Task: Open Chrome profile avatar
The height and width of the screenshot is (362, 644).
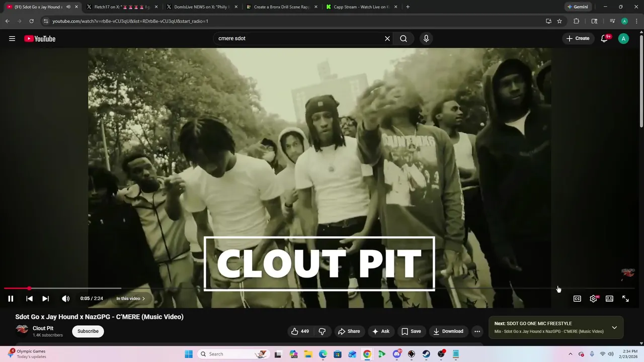Action: (x=624, y=21)
